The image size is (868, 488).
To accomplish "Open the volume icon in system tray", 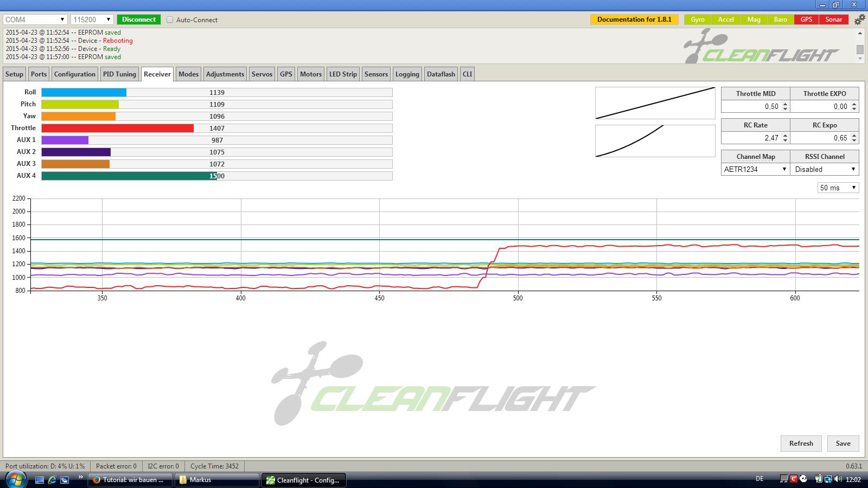I will pos(838,479).
